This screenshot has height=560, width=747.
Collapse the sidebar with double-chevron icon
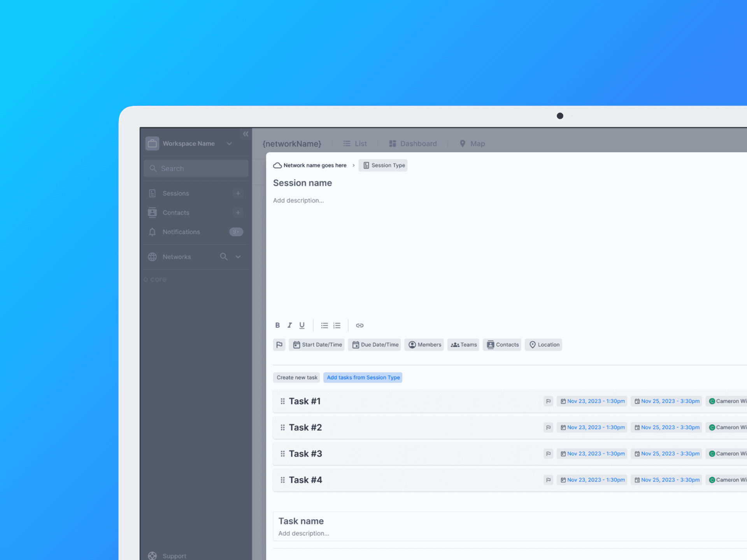pyautogui.click(x=245, y=134)
